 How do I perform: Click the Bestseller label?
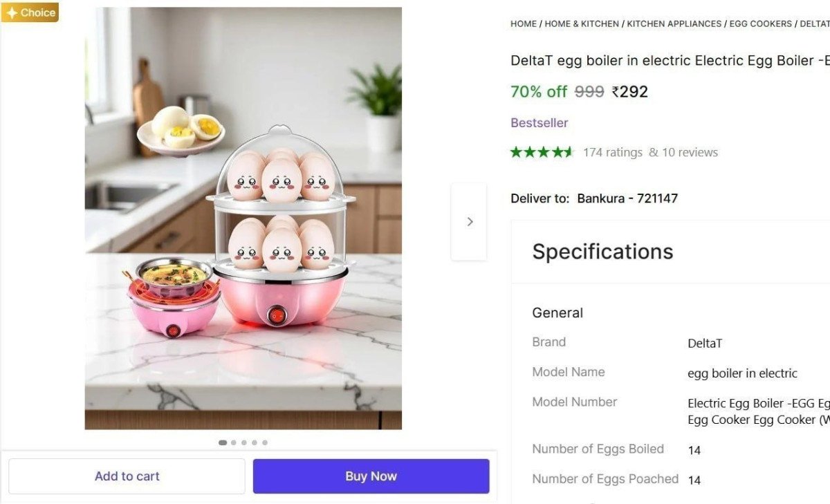click(539, 122)
